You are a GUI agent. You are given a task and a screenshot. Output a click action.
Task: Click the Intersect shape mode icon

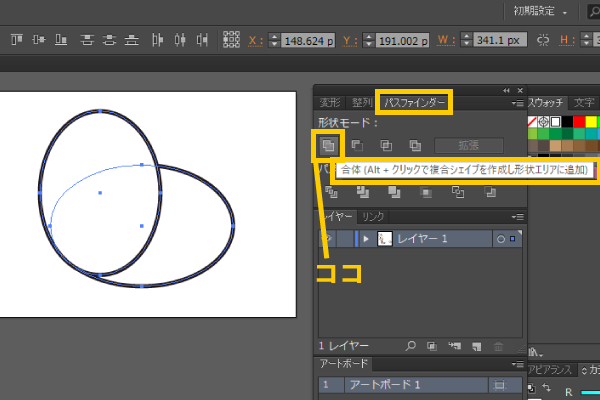coord(386,146)
